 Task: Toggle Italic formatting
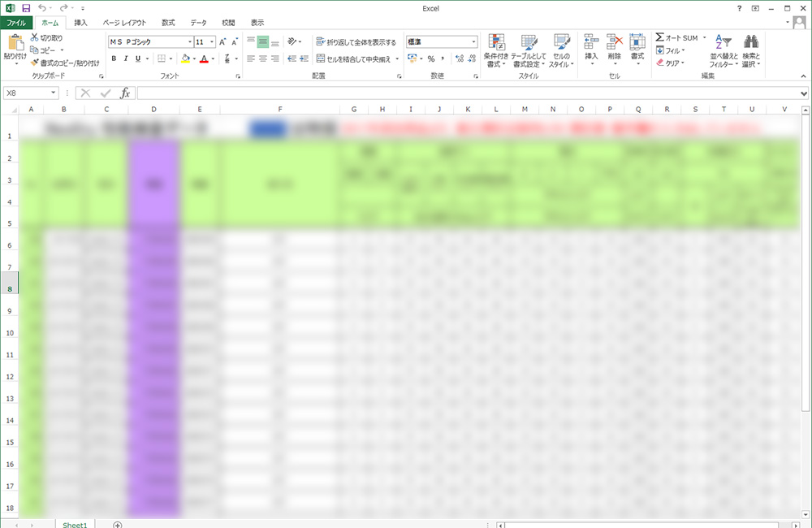[x=126, y=58]
